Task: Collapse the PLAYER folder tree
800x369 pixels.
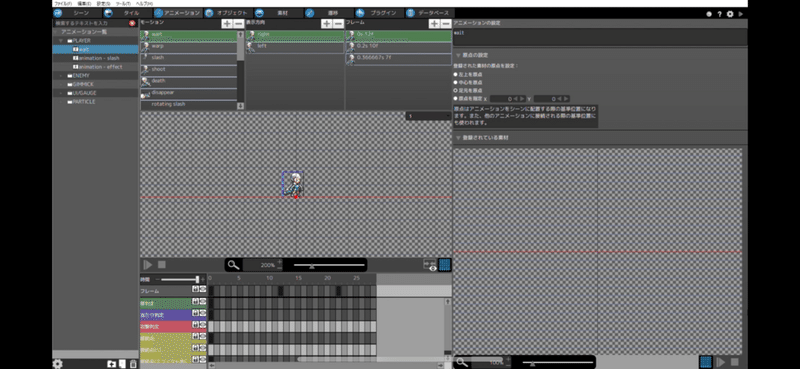Action: [61, 40]
